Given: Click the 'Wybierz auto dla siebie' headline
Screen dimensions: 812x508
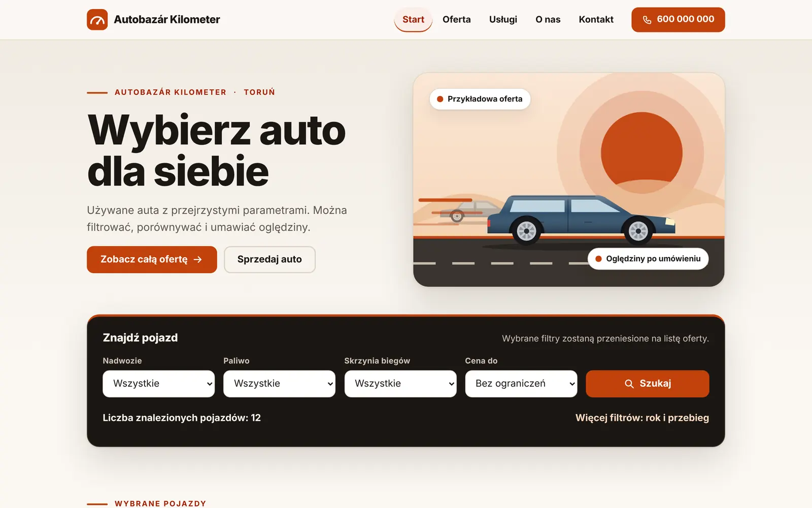Looking at the screenshot, I should coord(216,151).
